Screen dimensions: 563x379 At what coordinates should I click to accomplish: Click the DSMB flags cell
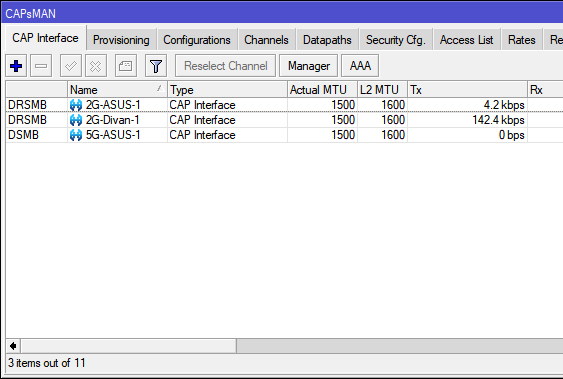[x=23, y=135]
